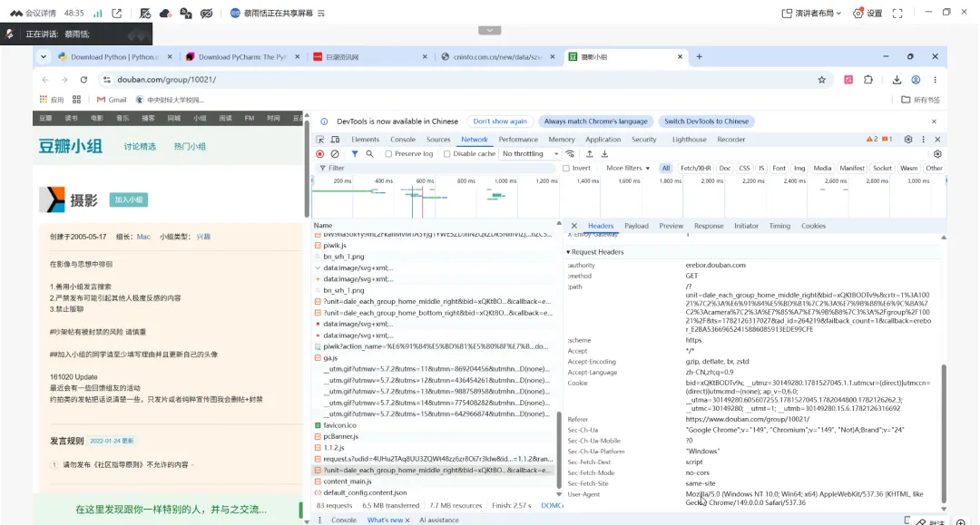The image size is (980, 525).
Task: Open Chrome extensions puzzle icon
Action: pyautogui.click(x=868, y=79)
